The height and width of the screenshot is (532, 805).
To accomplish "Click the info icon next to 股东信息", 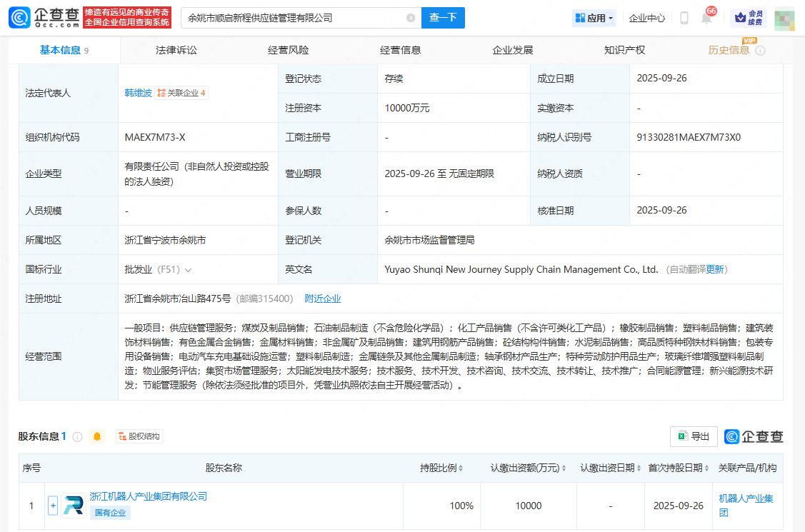I will 78,436.
